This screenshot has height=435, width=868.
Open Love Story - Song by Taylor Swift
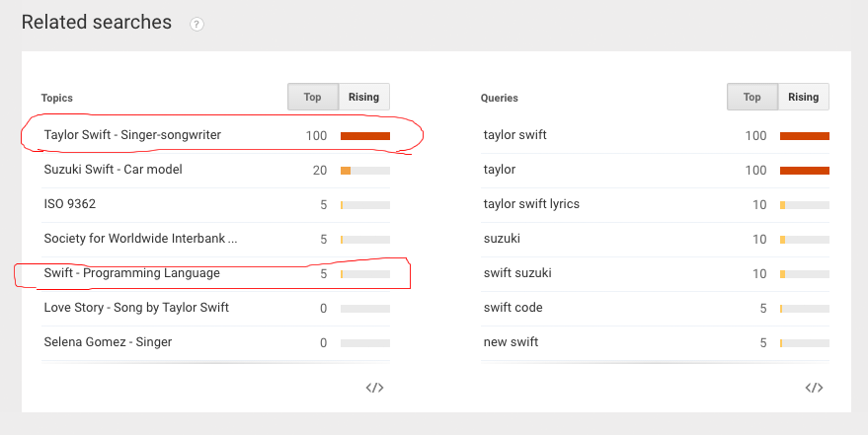[136, 308]
